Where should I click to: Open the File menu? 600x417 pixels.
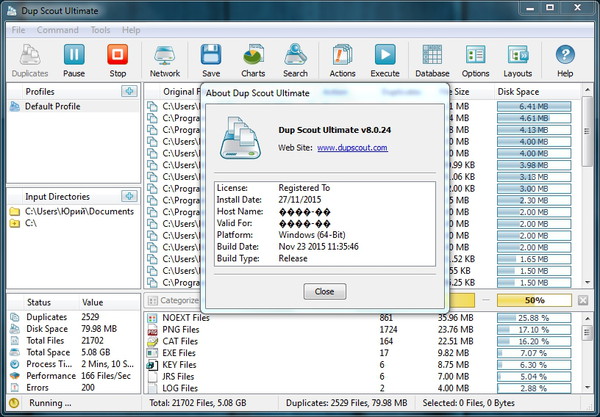(19, 30)
